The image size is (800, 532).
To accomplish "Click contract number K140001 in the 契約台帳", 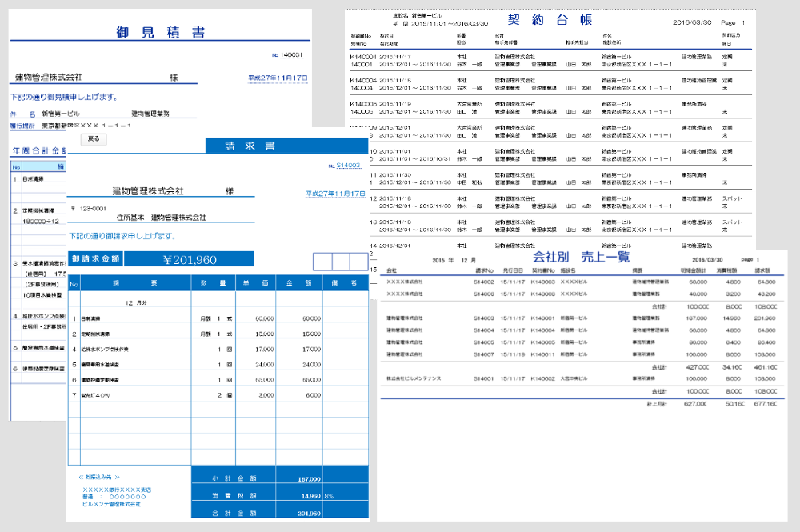I will click(363, 57).
